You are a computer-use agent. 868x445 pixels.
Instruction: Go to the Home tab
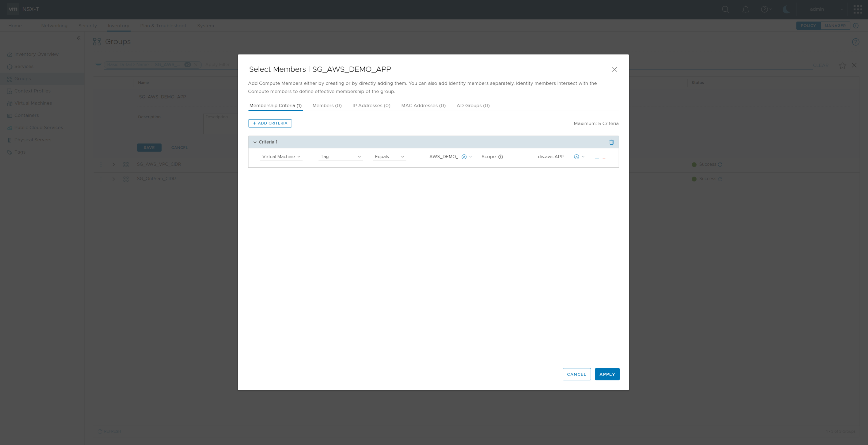[x=15, y=26]
